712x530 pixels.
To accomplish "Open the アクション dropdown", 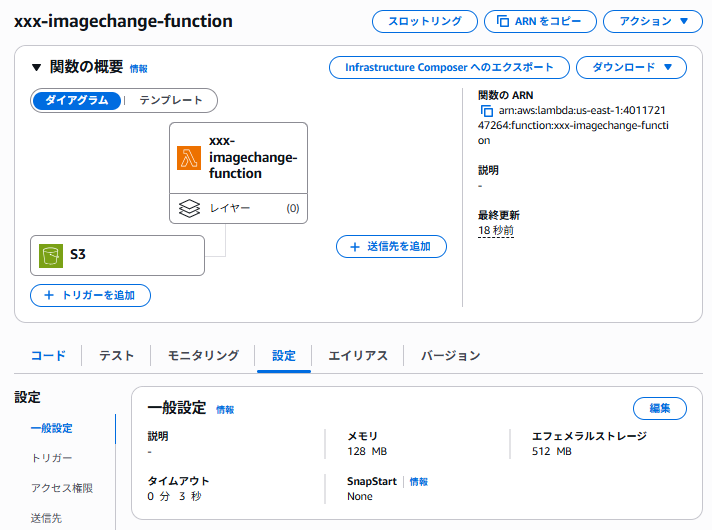I will 653,21.
